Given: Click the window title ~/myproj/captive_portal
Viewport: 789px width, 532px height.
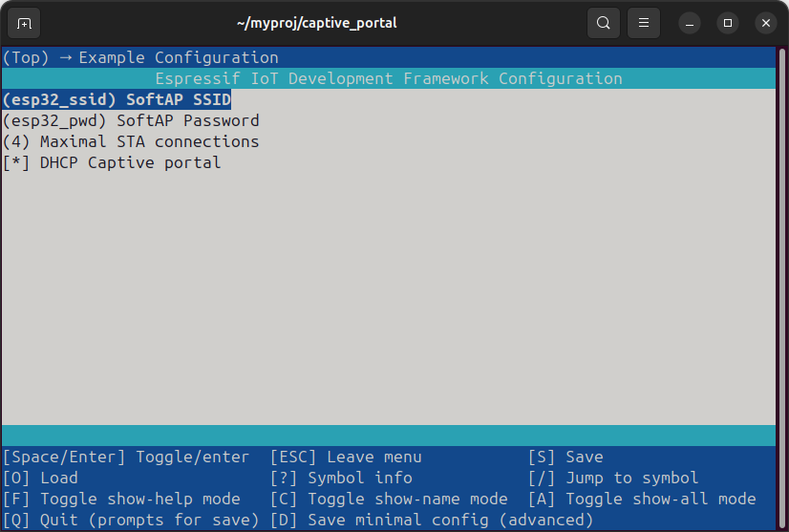Looking at the screenshot, I should coord(317,23).
